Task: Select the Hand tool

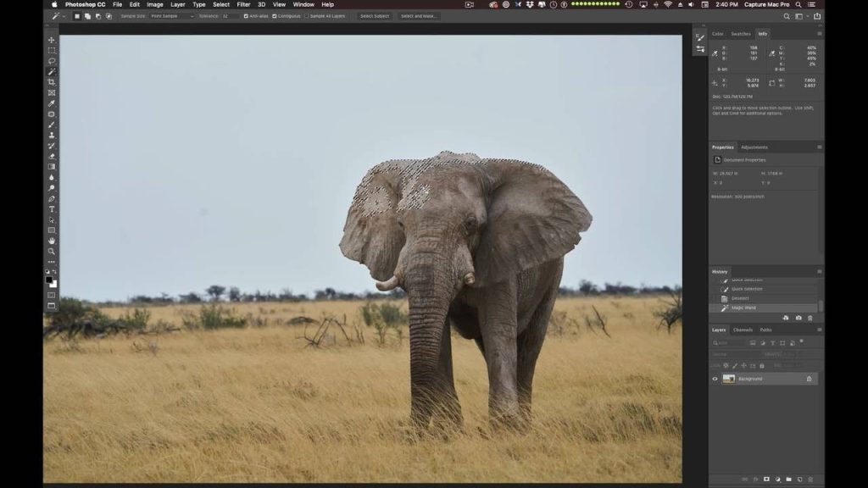Action: (x=52, y=241)
